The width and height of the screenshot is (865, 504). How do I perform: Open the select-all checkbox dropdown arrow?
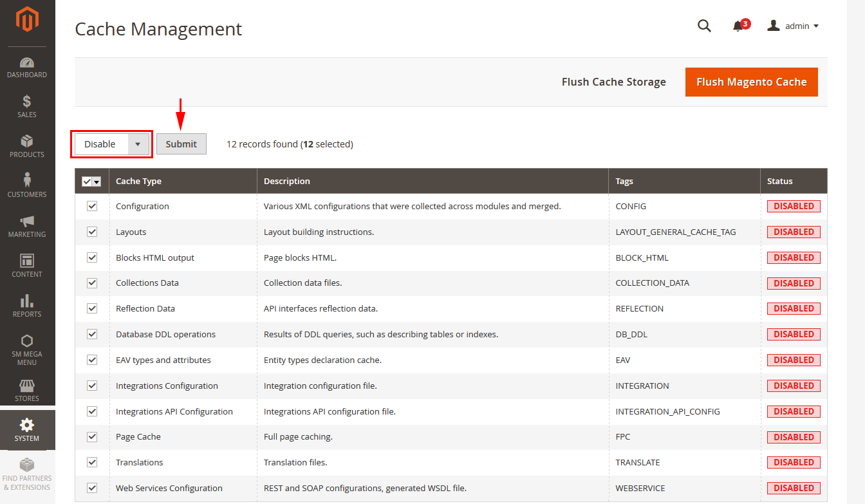point(97,182)
